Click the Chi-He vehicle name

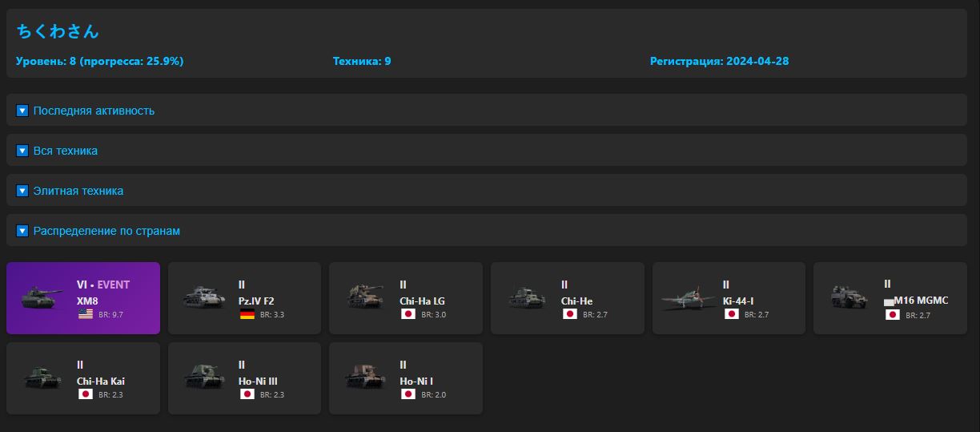pos(576,301)
